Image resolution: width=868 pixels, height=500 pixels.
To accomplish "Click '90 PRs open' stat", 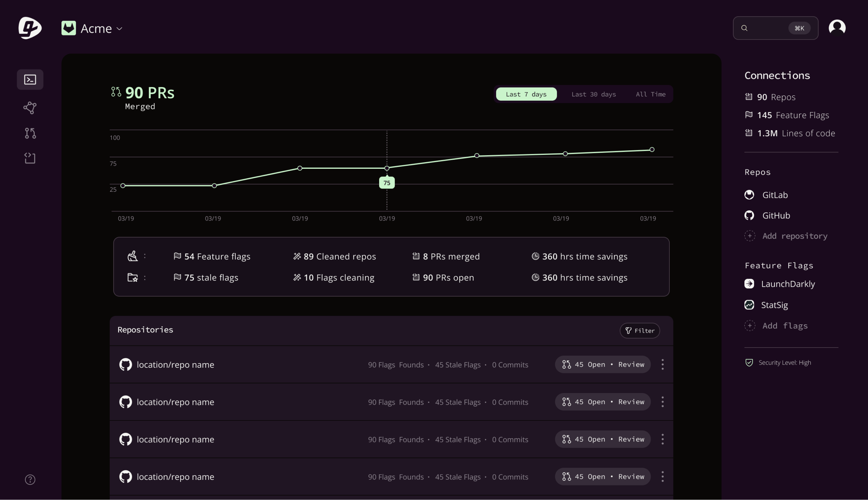I will coord(443,277).
